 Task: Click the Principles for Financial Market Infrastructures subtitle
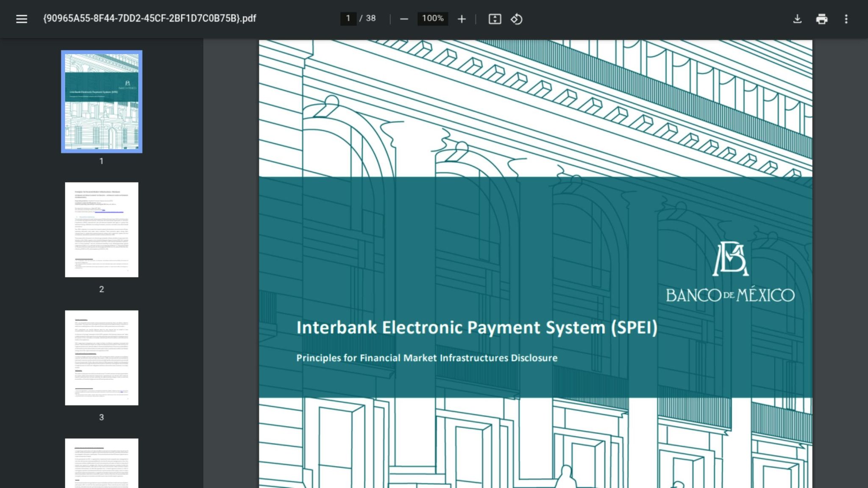(x=427, y=358)
